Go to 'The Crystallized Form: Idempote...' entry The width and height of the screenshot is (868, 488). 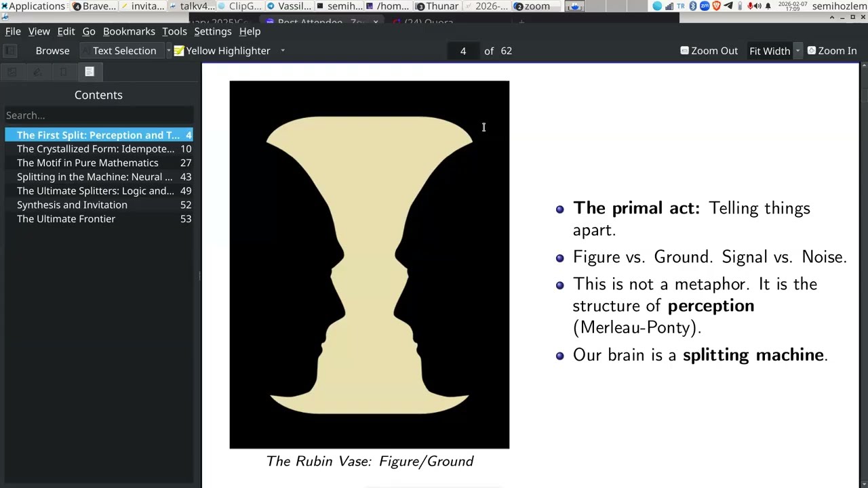(99, 149)
